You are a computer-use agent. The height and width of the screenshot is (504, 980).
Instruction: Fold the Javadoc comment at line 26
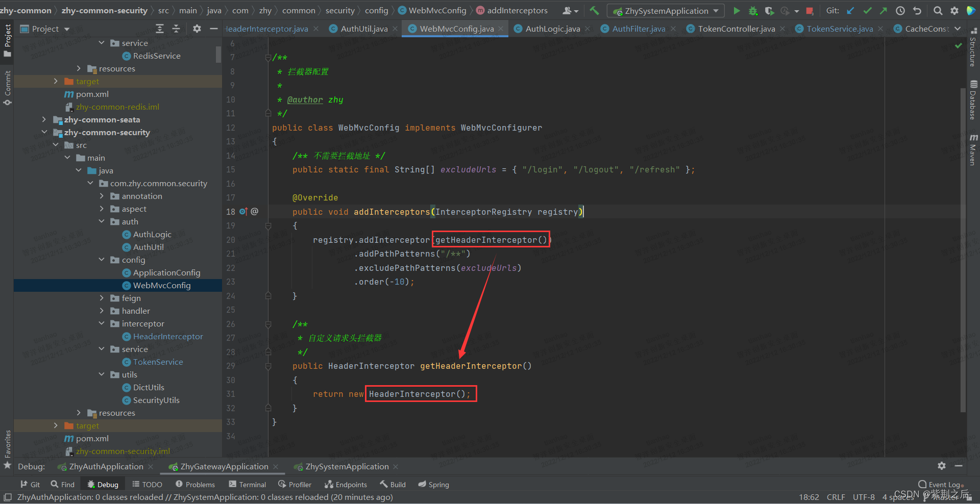point(268,324)
